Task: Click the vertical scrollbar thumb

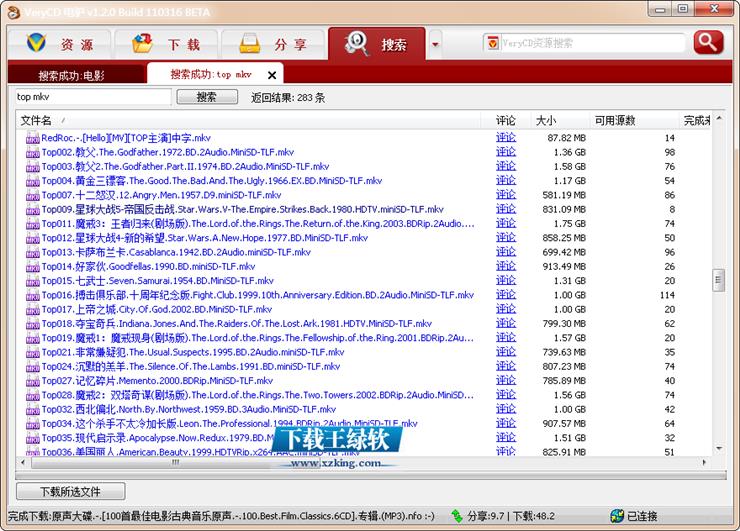Action: [x=718, y=281]
